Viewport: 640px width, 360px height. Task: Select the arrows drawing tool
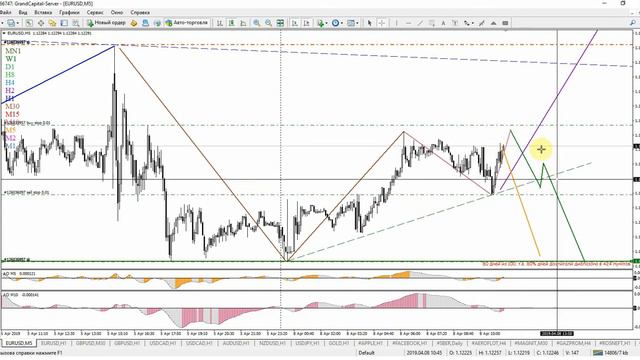[467, 23]
